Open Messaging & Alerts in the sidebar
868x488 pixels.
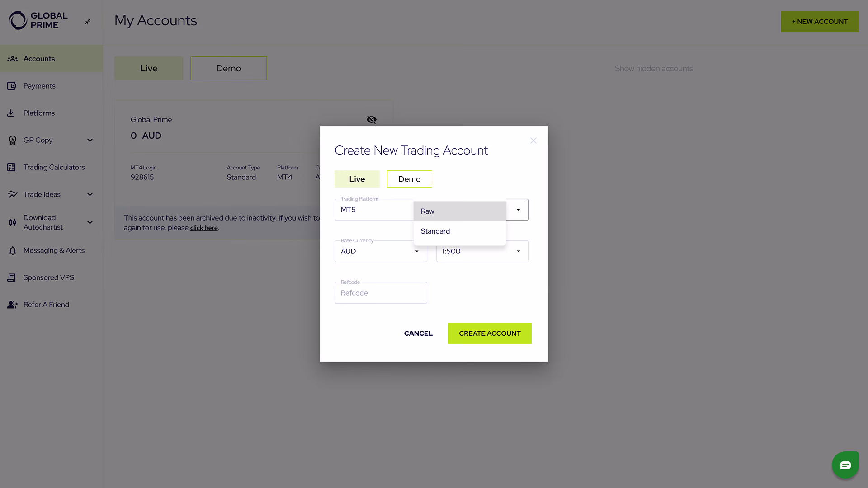pos(51,250)
